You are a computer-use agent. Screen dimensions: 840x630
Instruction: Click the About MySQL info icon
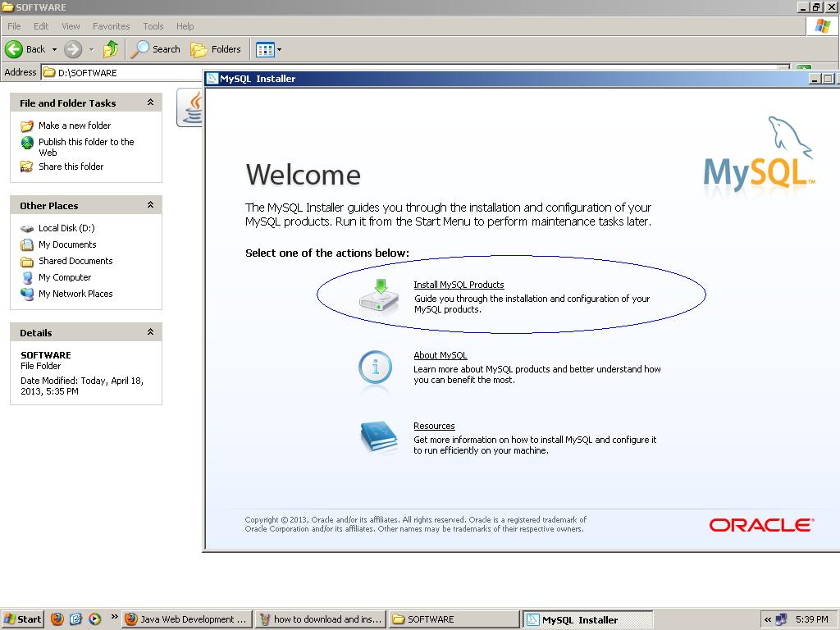pyautogui.click(x=375, y=367)
